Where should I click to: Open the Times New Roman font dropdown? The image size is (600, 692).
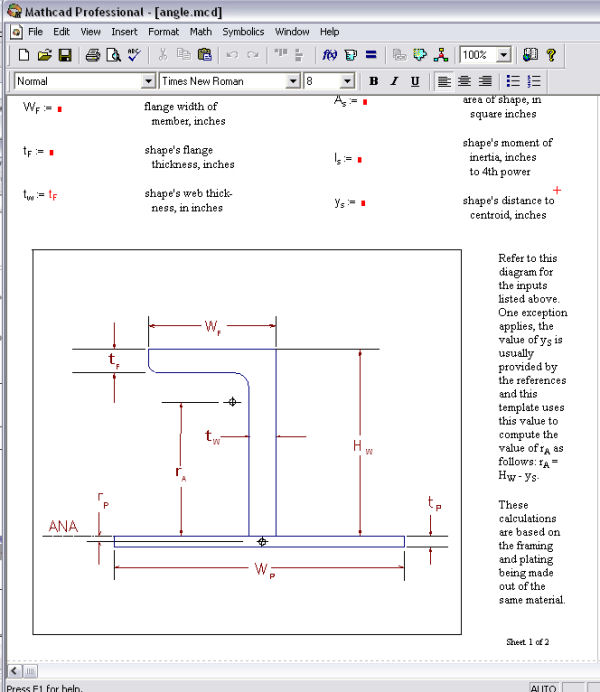pyautogui.click(x=293, y=81)
